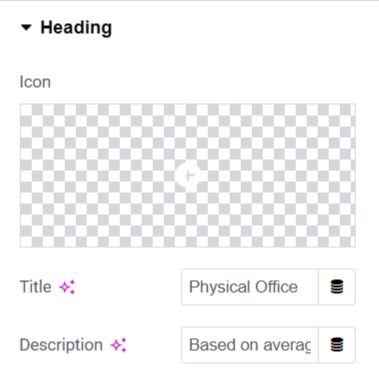
Task: Toggle the Heading panel disclosure triangle
Action: point(26,27)
